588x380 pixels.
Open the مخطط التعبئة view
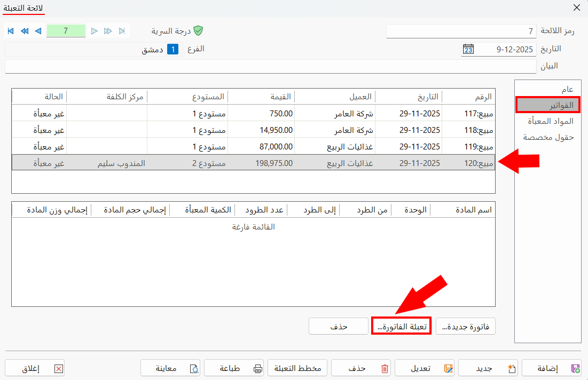[297, 368]
